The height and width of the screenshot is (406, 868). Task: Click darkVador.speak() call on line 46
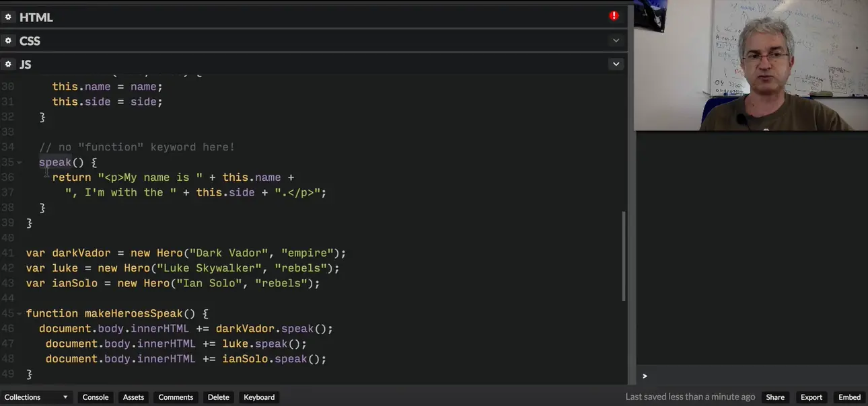click(275, 329)
